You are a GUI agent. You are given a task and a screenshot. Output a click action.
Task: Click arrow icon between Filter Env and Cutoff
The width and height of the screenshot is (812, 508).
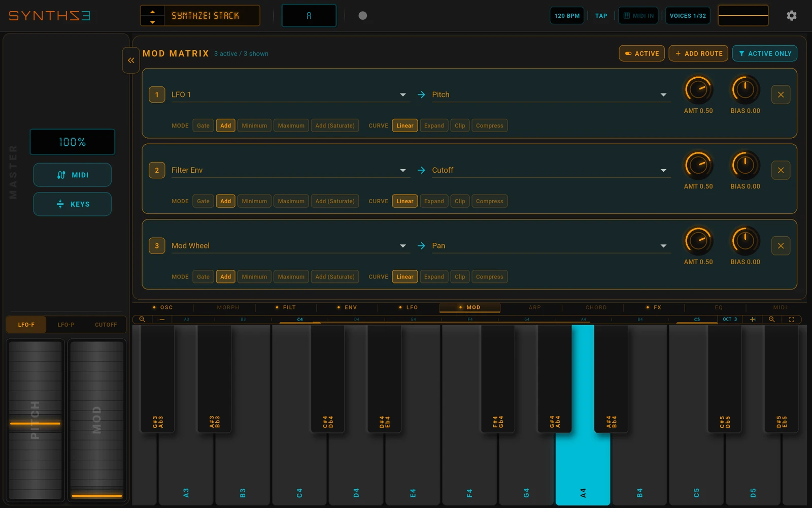tap(421, 170)
